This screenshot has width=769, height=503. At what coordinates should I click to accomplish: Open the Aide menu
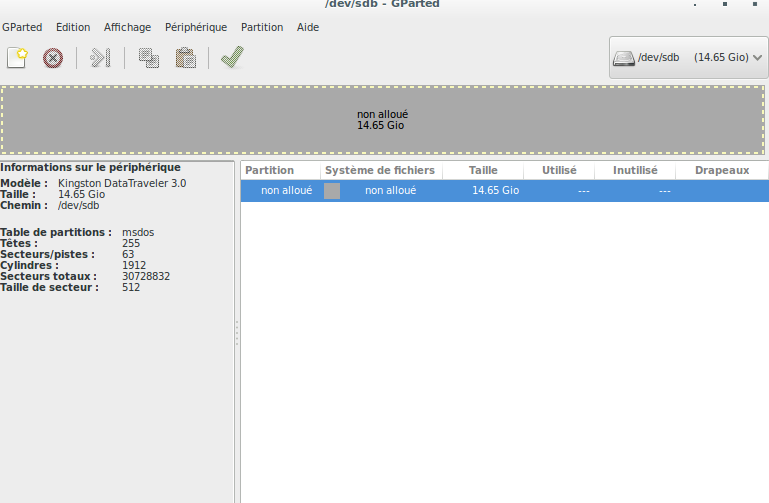tap(308, 27)
